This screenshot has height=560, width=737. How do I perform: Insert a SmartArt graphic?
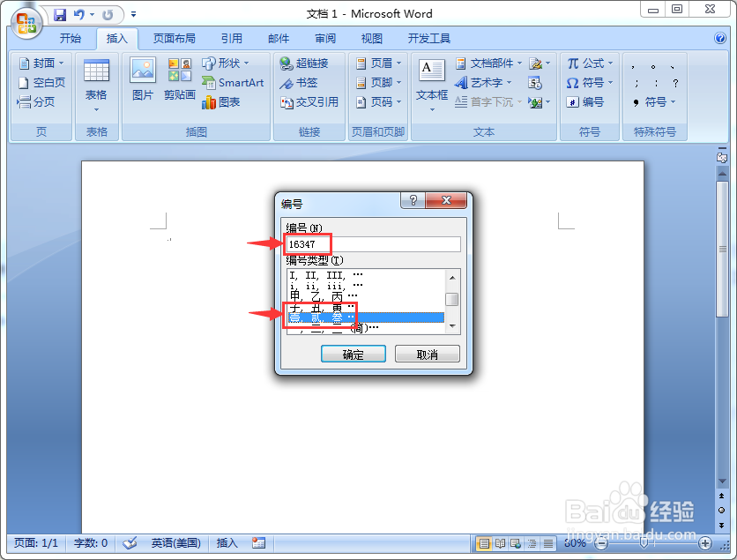pyautogui.click(x=234, y=82)
